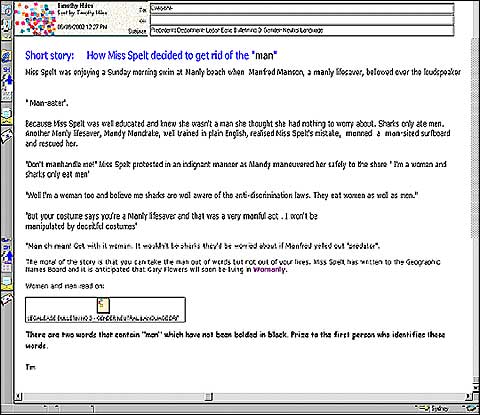
Task: Click the vertical scrollbar down arrow
Action: pyautogui.click(x=476, y=387)
